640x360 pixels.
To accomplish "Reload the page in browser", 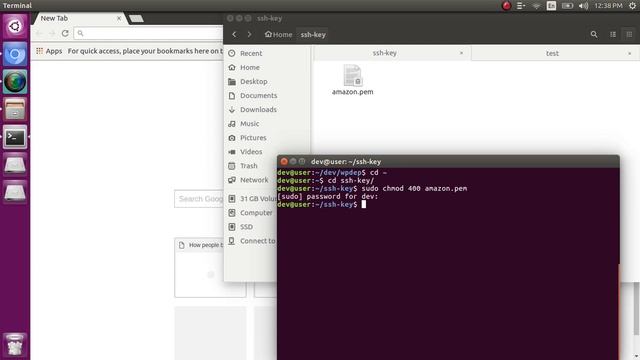I will pyautogui.click(x=65, y=33).
